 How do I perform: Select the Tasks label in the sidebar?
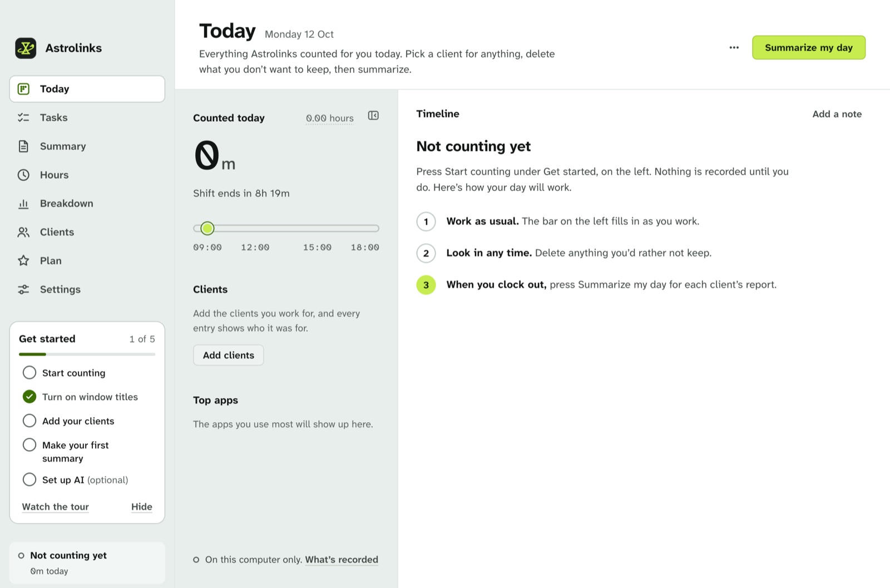[x=53, y=117]
